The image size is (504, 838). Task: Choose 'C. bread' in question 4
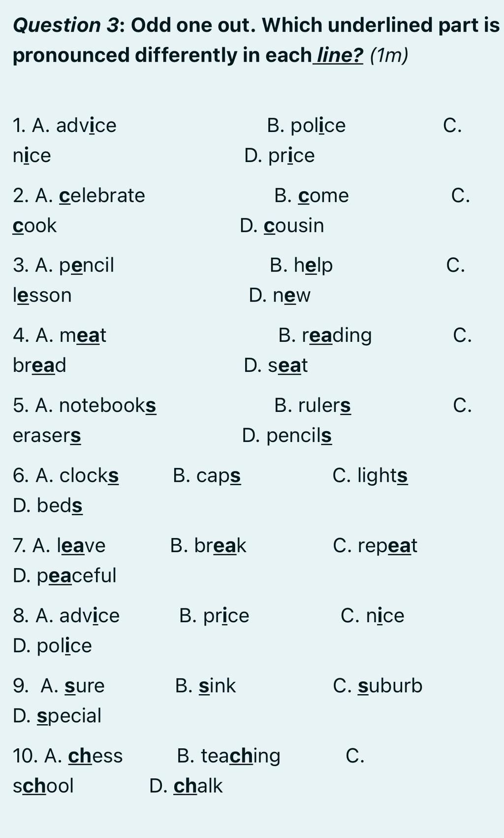click(x=39, y=365)
